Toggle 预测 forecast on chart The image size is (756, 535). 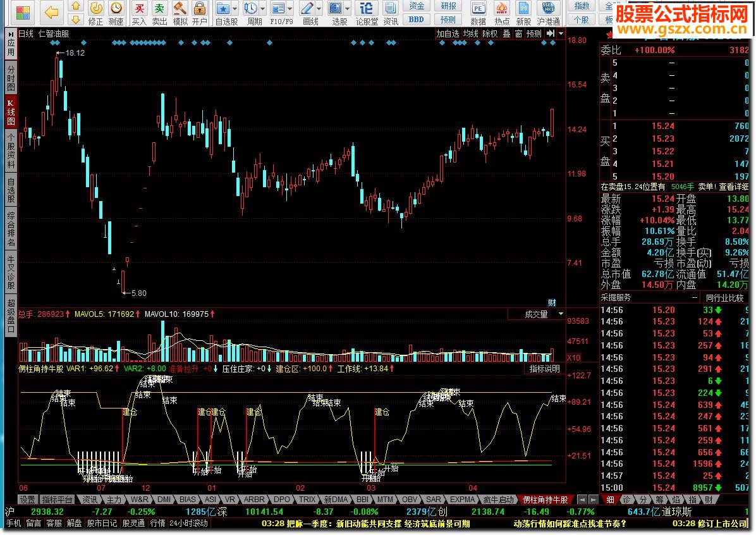(534, 34)
